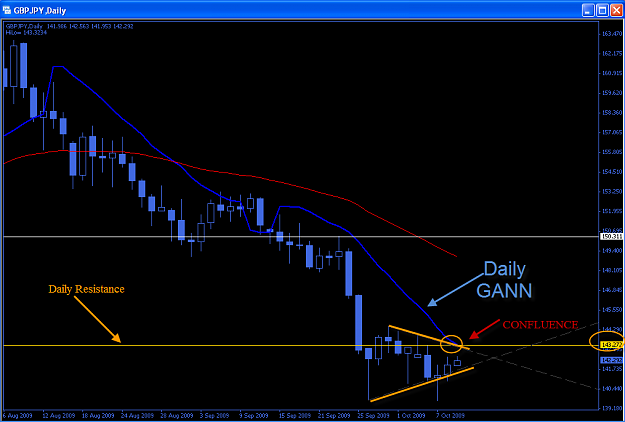Click the 12 Aug 2009 date label
This screenshot has width=625, height=422.
(58, 414)
